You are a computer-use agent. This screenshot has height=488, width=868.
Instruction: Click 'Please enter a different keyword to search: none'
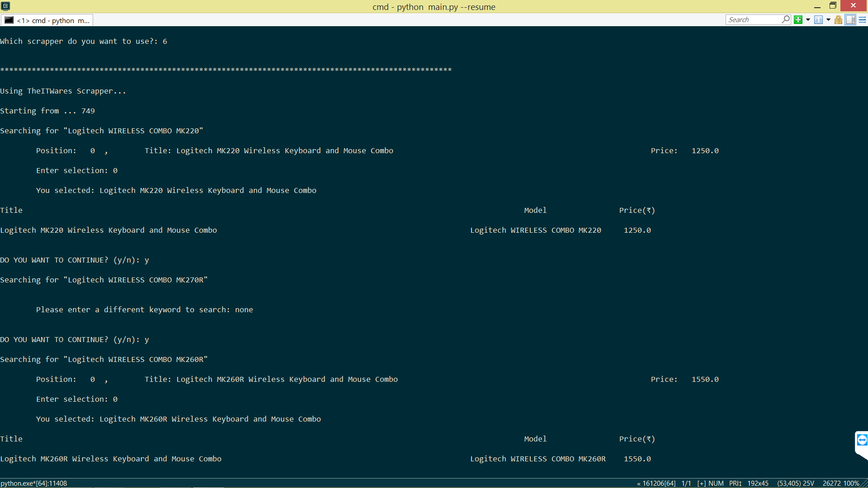click(145, 310)
